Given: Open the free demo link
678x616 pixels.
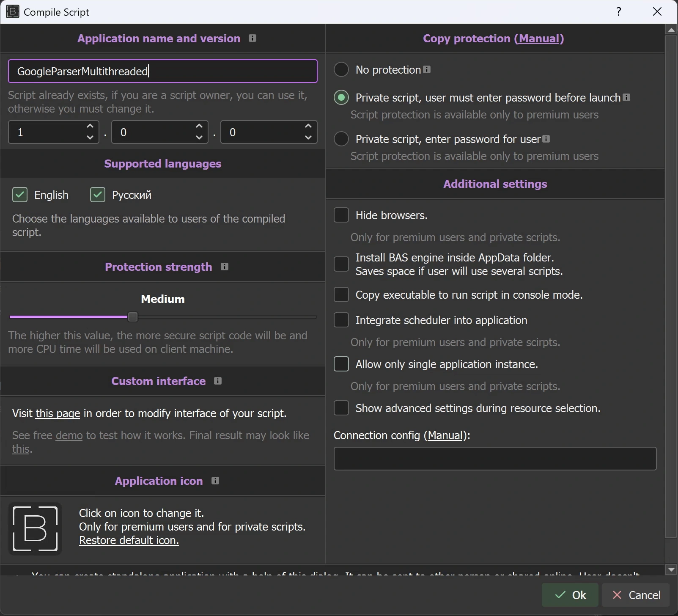Looking at the screenshot, I should (69, 435).
